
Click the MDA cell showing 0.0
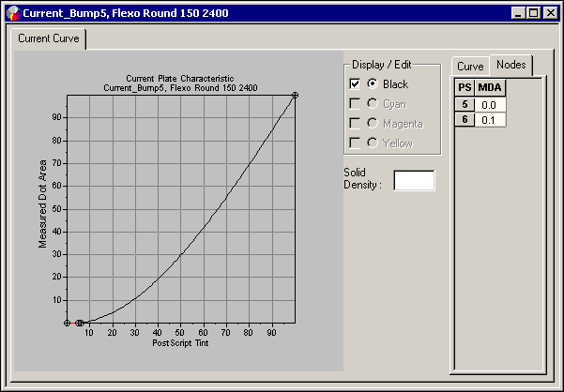click(490, 104)
